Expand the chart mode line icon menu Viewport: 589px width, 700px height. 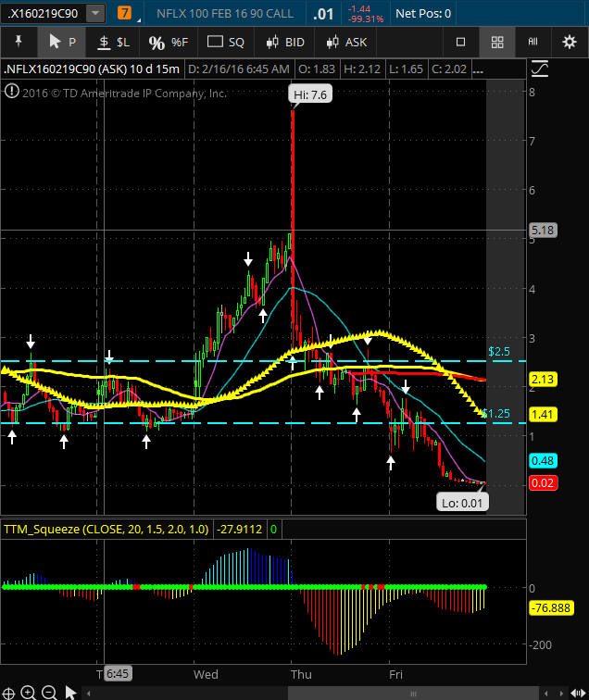(539, 69)
